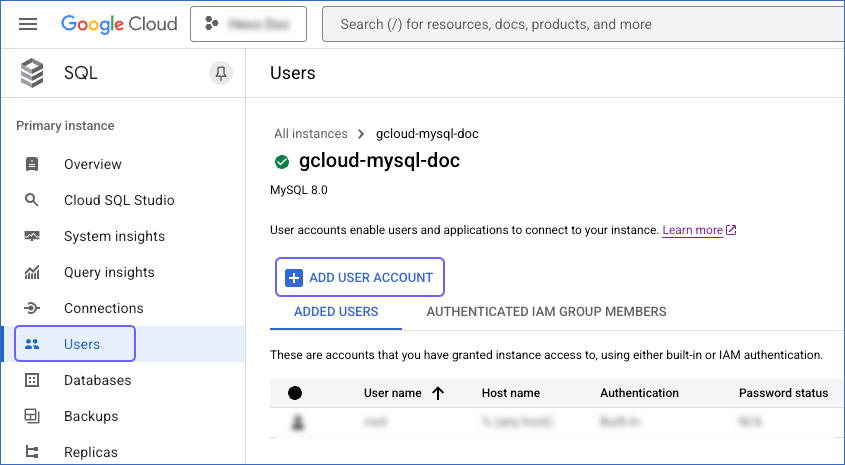The width and height of the screenshot is (845, 465).
Task: Toggle the User name sort arrow
Action: click(438, 393)
